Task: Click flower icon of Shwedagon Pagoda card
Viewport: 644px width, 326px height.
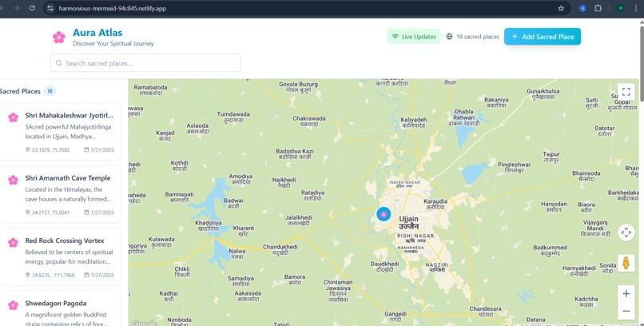Action: 13,305
